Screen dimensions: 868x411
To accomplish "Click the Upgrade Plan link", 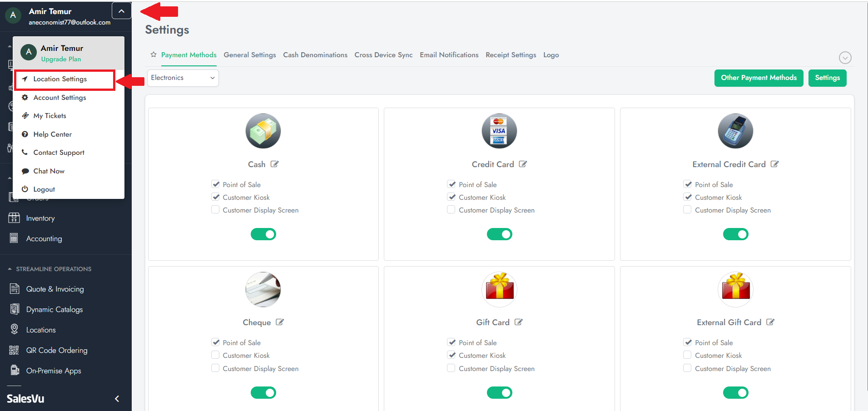I will (x=61, y=59).
